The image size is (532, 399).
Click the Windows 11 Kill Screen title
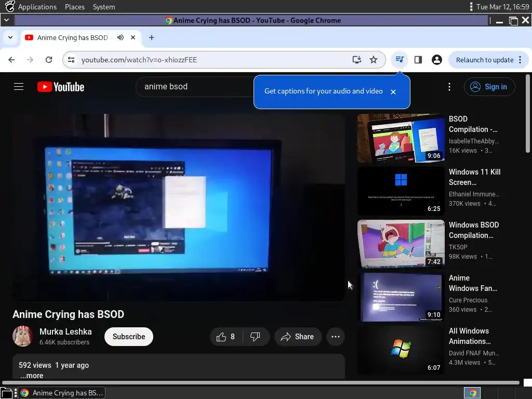tap(475, 177)
